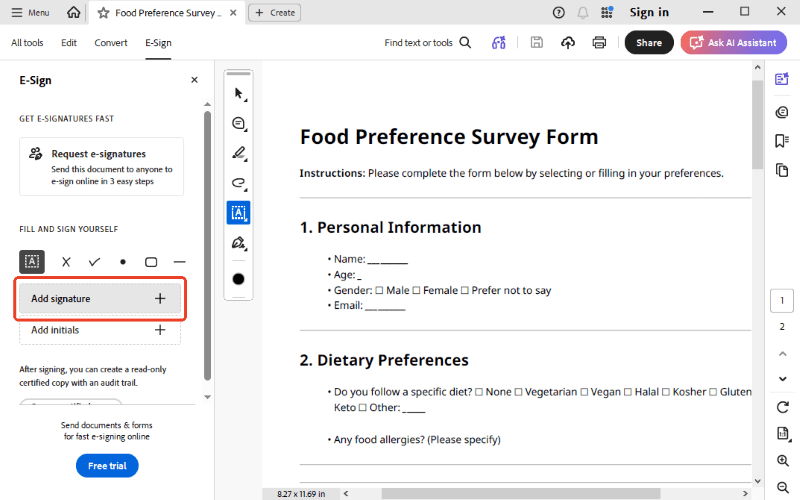Image resolution: width=800 pixels, height=500 pixels.
Task: Select the freehand draw loop tool
Action: pyautogui.click(x=238, y=183)
